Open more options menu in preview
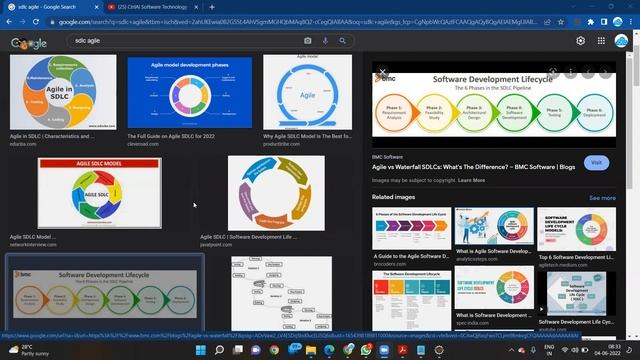 pyautogui.click(x=571, y=73)
